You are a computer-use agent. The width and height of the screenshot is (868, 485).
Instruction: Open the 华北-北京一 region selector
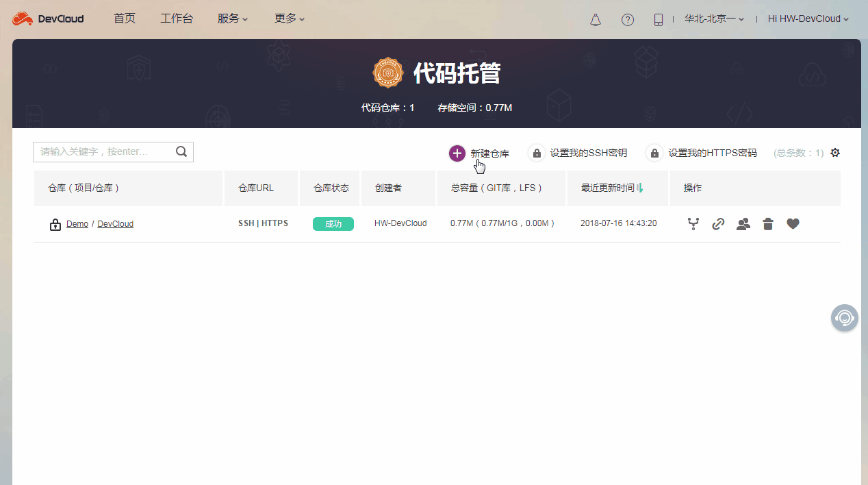tap(713, 18)
